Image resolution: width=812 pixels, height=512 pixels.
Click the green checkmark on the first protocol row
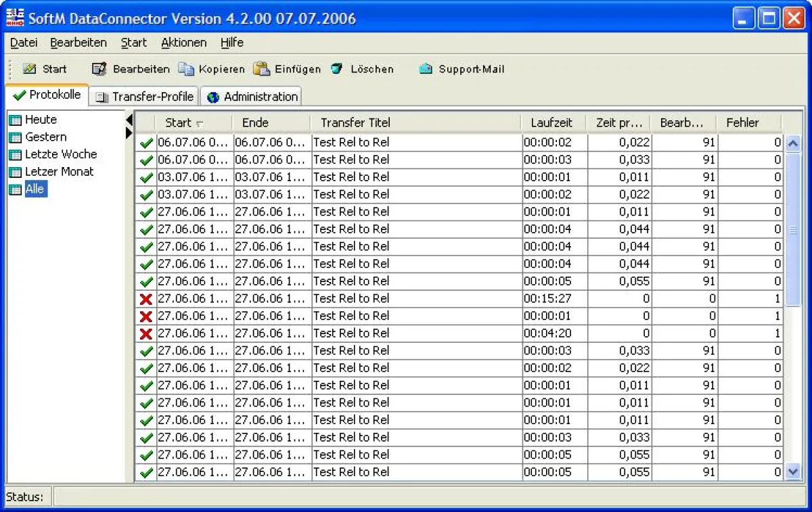point(145,142)
